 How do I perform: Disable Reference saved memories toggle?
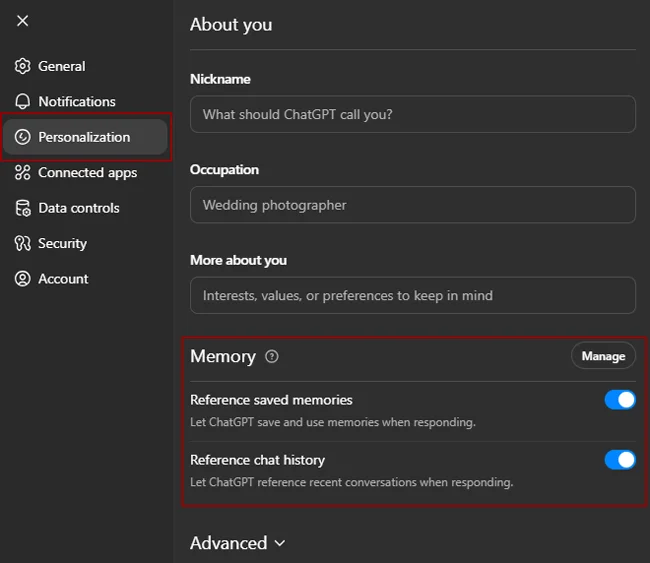(x=620, y=400)
